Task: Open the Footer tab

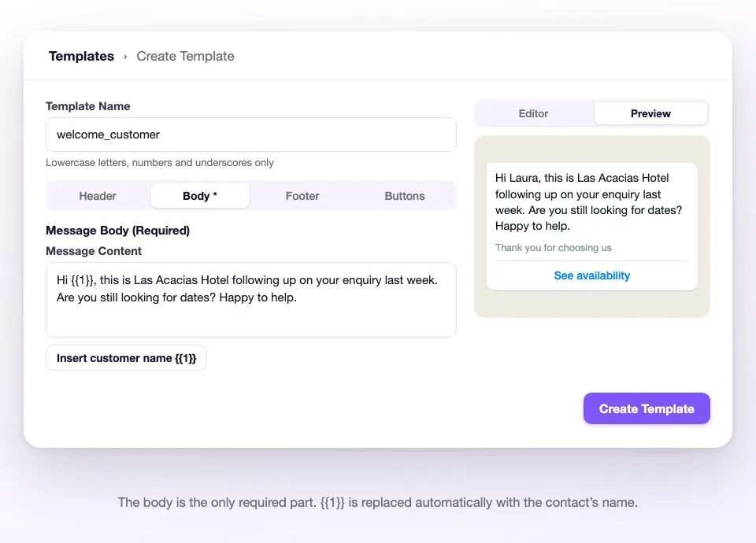Action: [x=302, y=196]
